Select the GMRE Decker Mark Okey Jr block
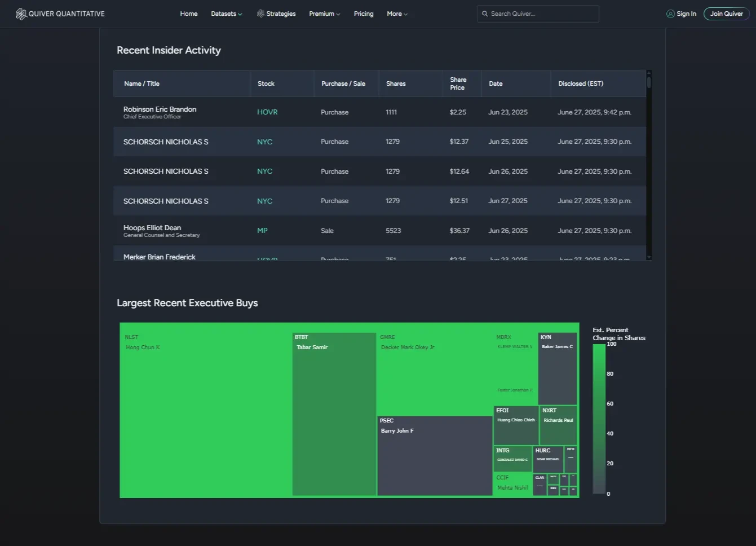Image resolution: width=756 pixels, height=546 pixels. point(435,374)
